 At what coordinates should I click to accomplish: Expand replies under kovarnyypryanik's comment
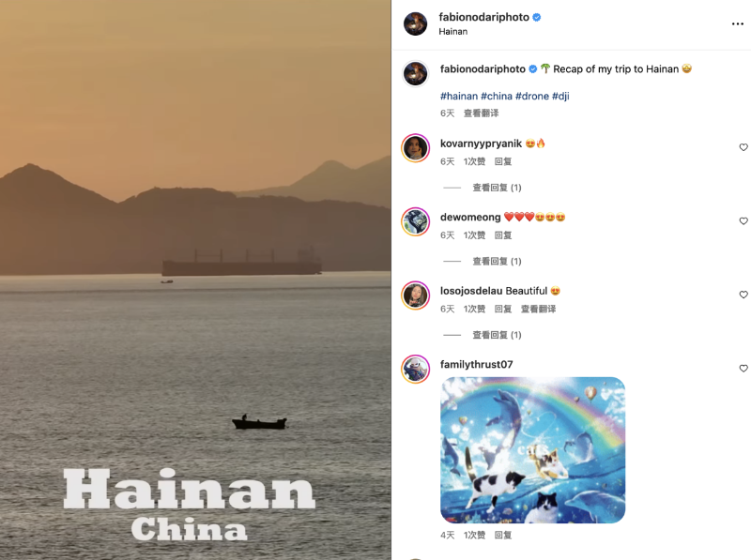[x=497, y=188]
